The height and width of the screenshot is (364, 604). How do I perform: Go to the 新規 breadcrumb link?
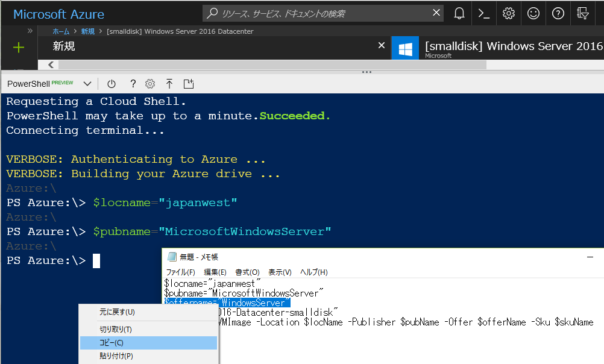pyautogui.click(x=88, y=31)
